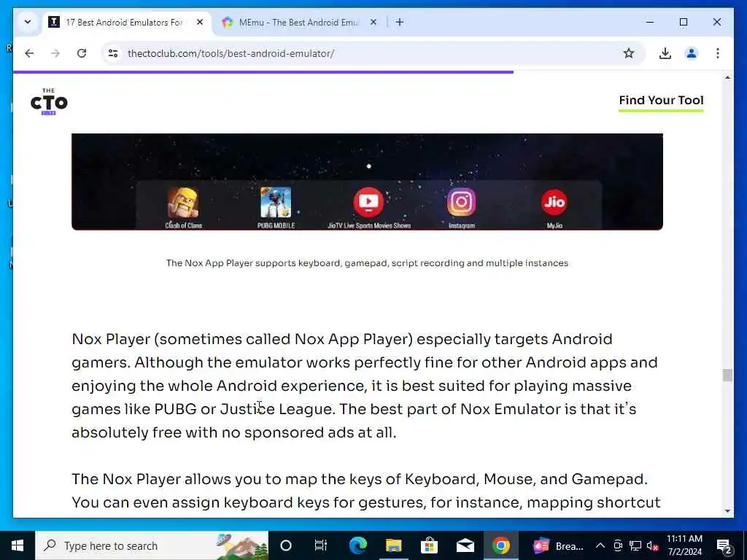Open the notification center icon
Screen dimensions: 747x560
tap(724, 545)
